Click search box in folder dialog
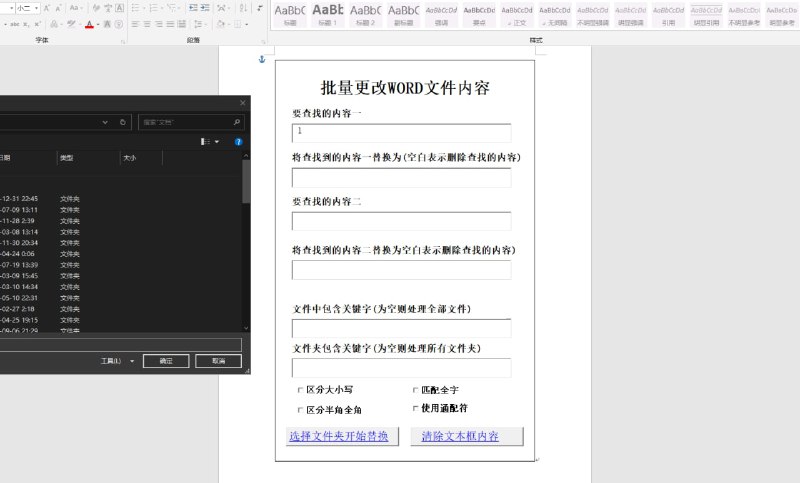 pyautogui.click(x=191, y=122)
